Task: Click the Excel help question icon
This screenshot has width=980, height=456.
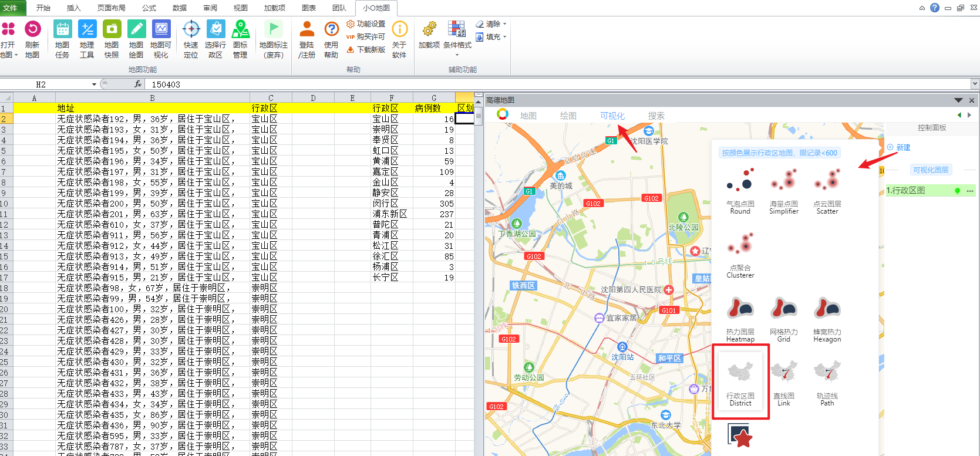Action: 935,8
